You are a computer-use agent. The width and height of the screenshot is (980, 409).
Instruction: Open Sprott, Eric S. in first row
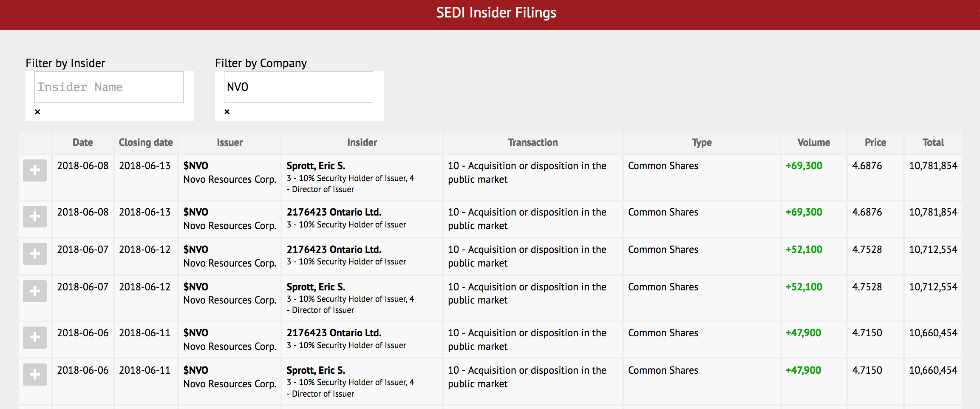[x=316, y=166]
